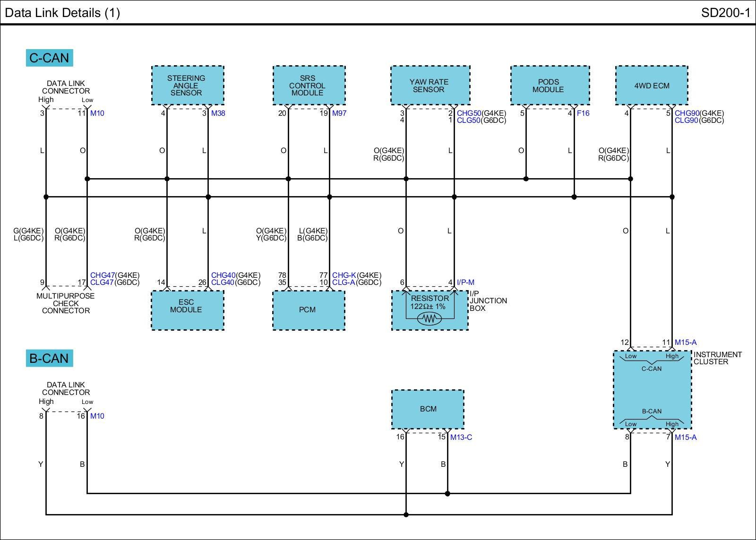Screen dimensions: 756x540
Task: Select the PCM component box
Action: click(309, 310)
